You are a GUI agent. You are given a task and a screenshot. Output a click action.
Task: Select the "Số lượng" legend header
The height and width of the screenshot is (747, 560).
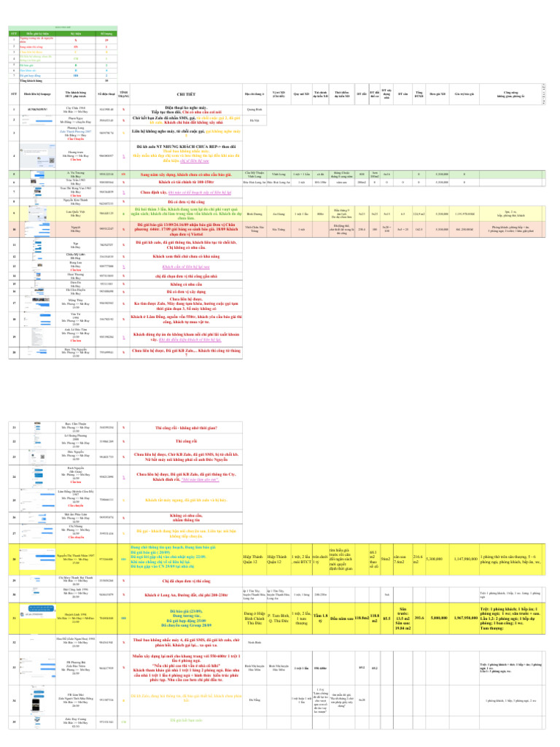(106, 34)
